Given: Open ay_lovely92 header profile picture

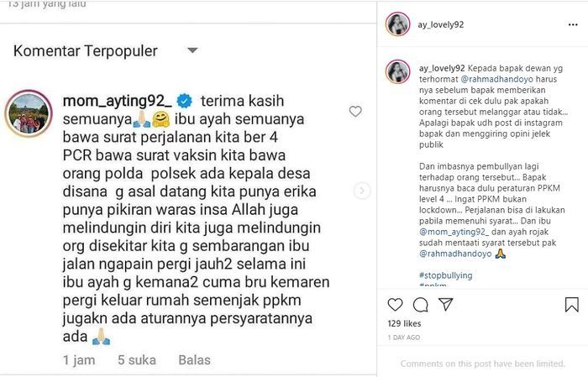Looking at the screenshot, I should 397,24.
